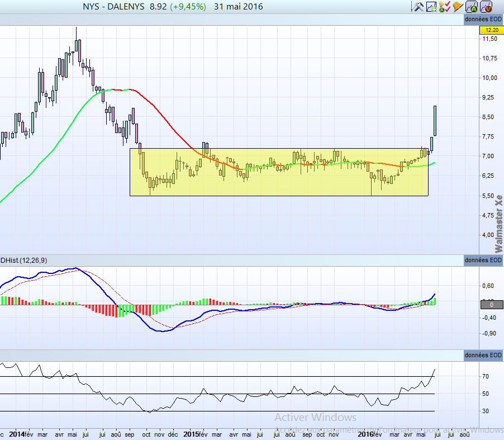Click the golden bell alert icon
The width and height of the screenshot is (504, 440).
pyautogui.click(x=458, y=7)
